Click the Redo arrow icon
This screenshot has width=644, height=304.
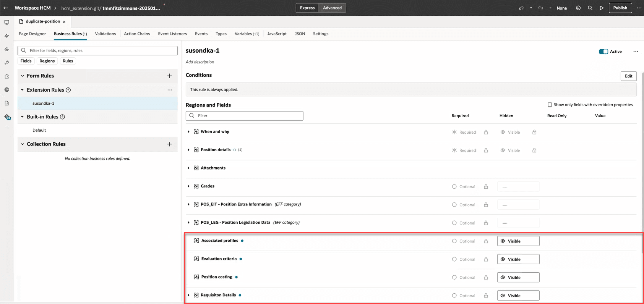(x=540, y=8)
